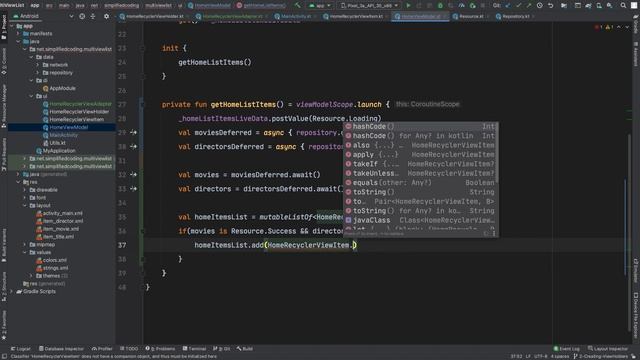Open the Profiler tool window
The height and width of the screenshot is (360, 640).
pyautogui.click(x=102, y=349)
